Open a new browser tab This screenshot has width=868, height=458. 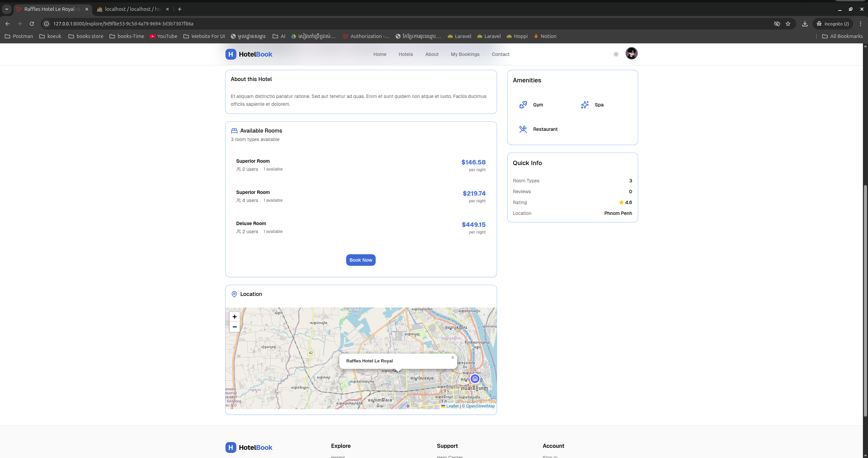tap(180, 9)
